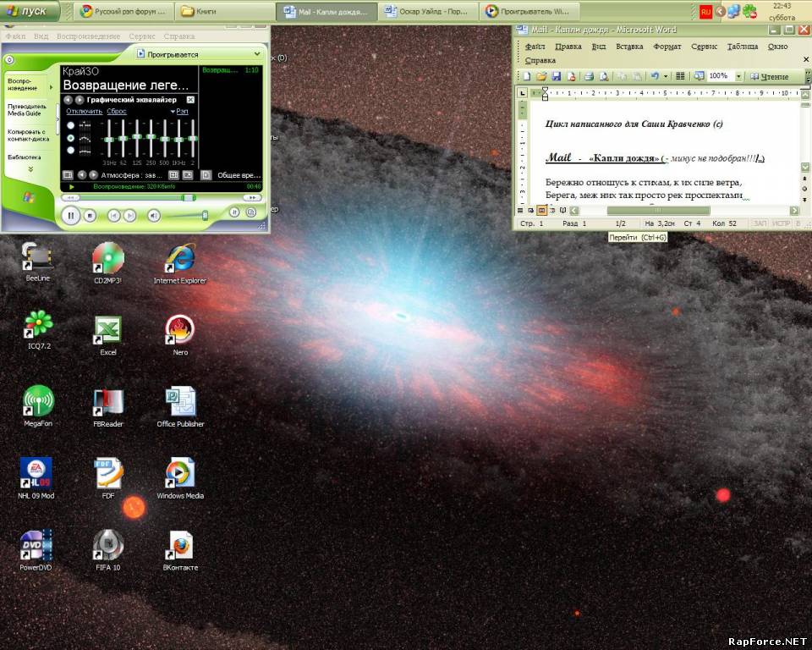
Task: Stop playback in Windows Media Player
Action: click(x=91, y=215)
